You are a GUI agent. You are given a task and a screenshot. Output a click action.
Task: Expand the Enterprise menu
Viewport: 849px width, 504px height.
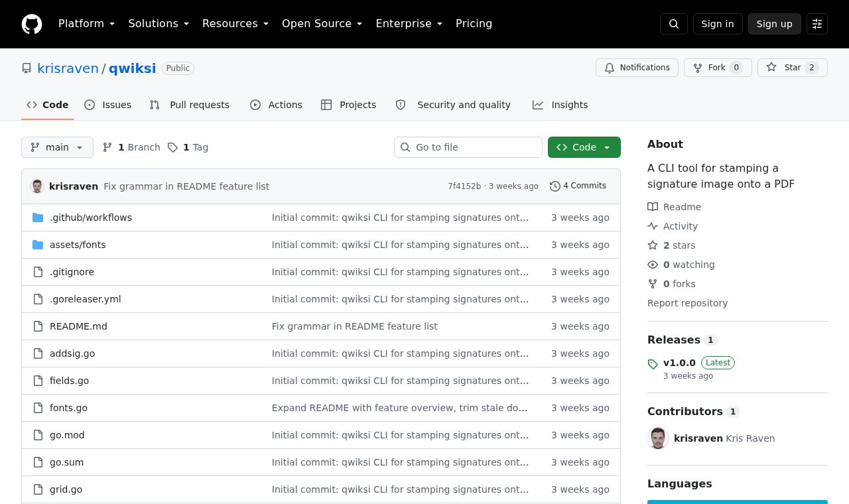409,24
